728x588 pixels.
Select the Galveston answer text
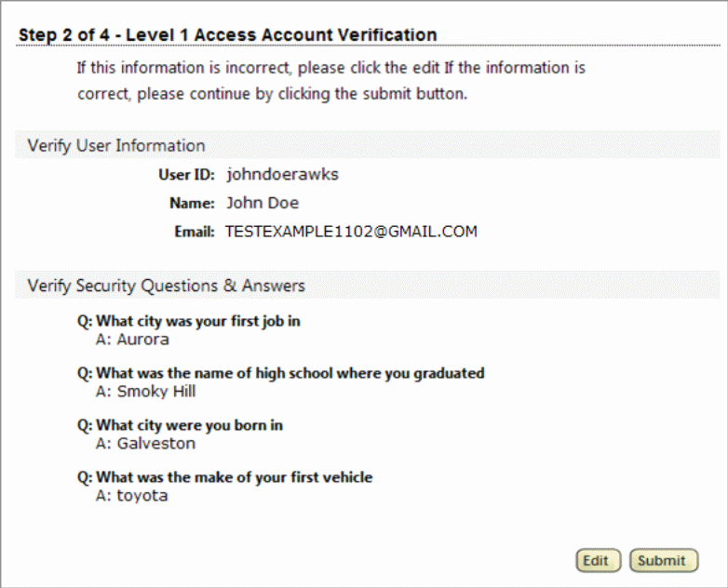[155, 444]
